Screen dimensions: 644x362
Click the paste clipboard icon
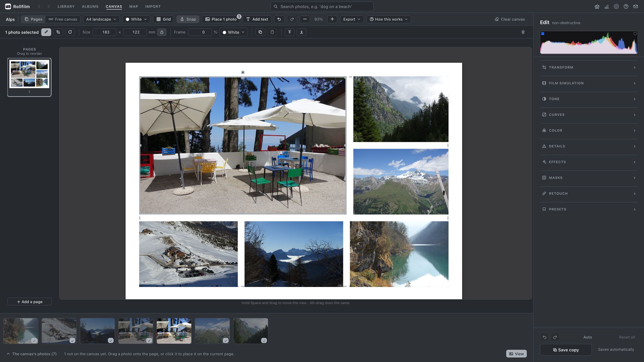(x=272, y=32)
